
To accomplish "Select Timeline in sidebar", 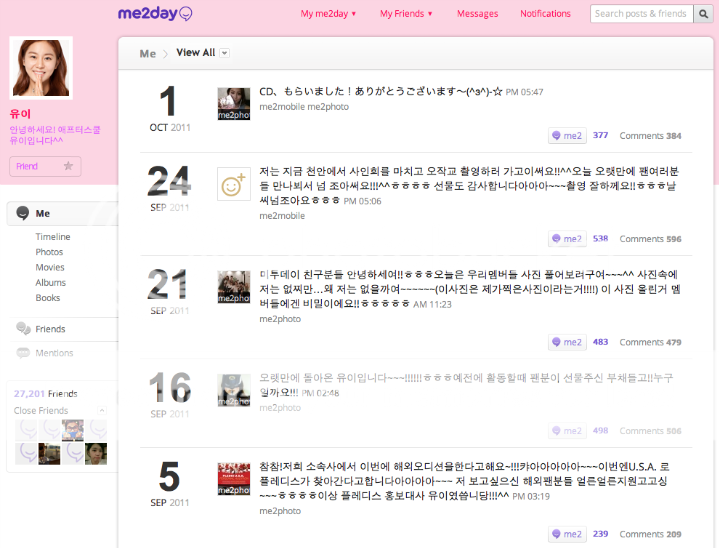I will [x=53, y=237].
